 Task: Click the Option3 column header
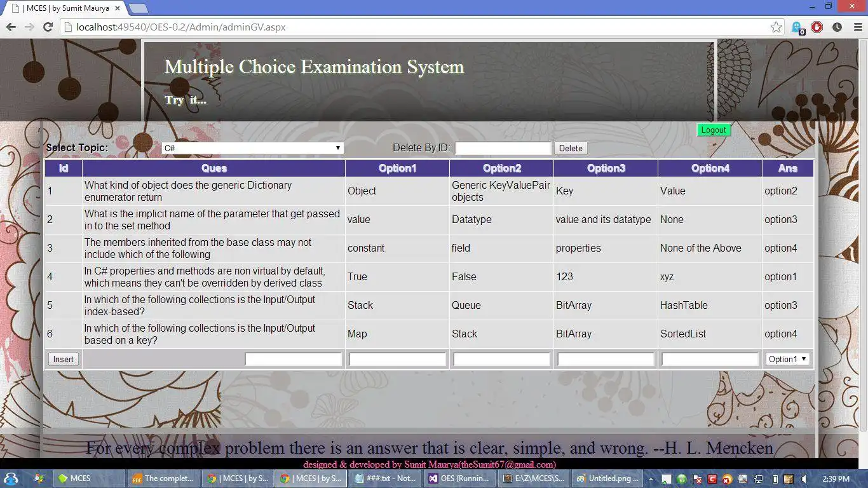pyautogui.click(x=606, y=168)
